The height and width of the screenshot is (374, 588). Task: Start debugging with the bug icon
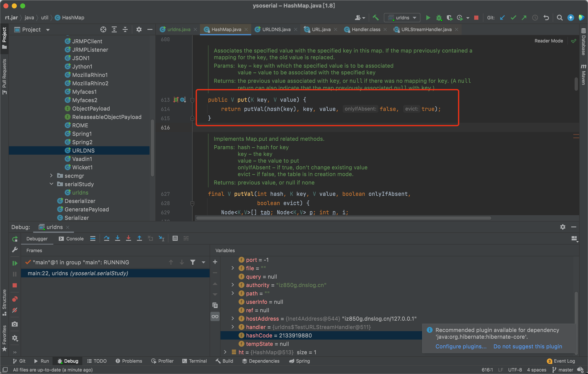(439, 18)
